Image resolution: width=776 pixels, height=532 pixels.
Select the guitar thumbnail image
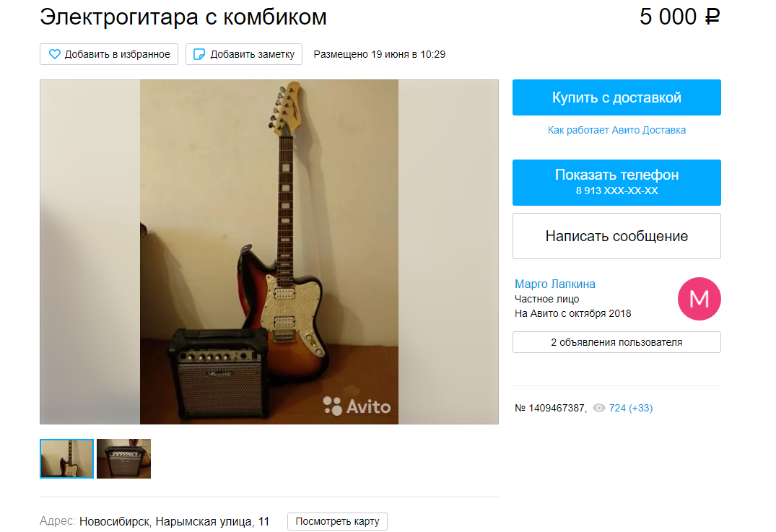(67, 459)
